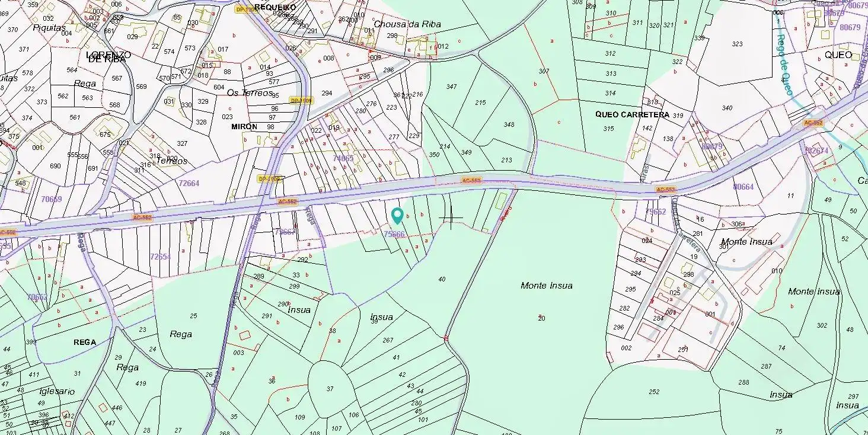The width and height of the screenshot is (868, 435).
Task: Select the 'QUEO CARRETERA' place label
Action: pyautogui.click(x=632, y=114)
